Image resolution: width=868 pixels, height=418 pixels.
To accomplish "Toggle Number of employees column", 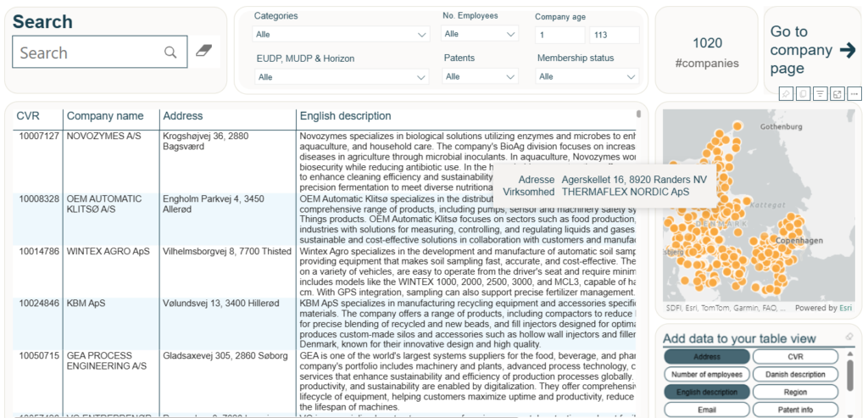I will point(706,374).
